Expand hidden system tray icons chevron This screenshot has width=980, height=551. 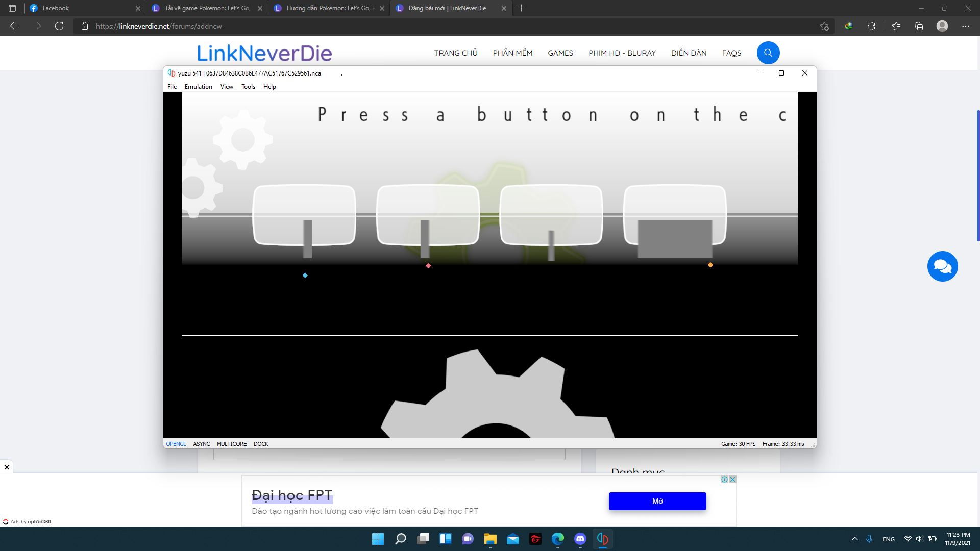[855, 539]
